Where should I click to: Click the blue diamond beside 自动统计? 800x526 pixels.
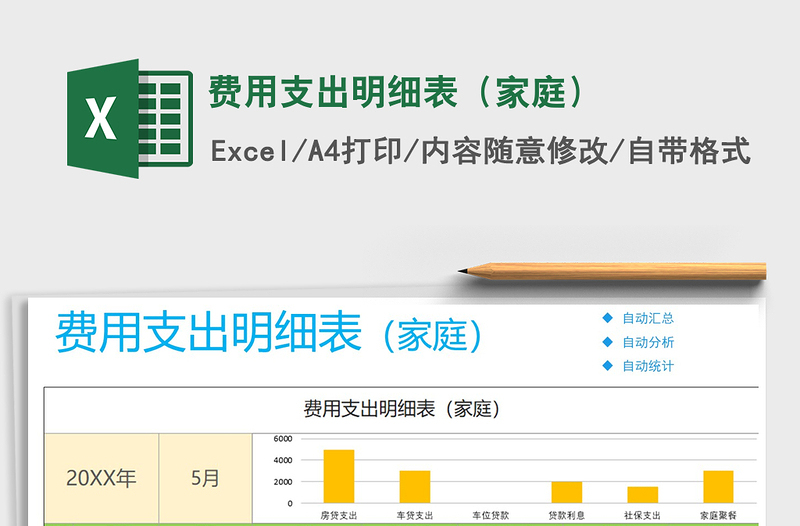[607, 365]
